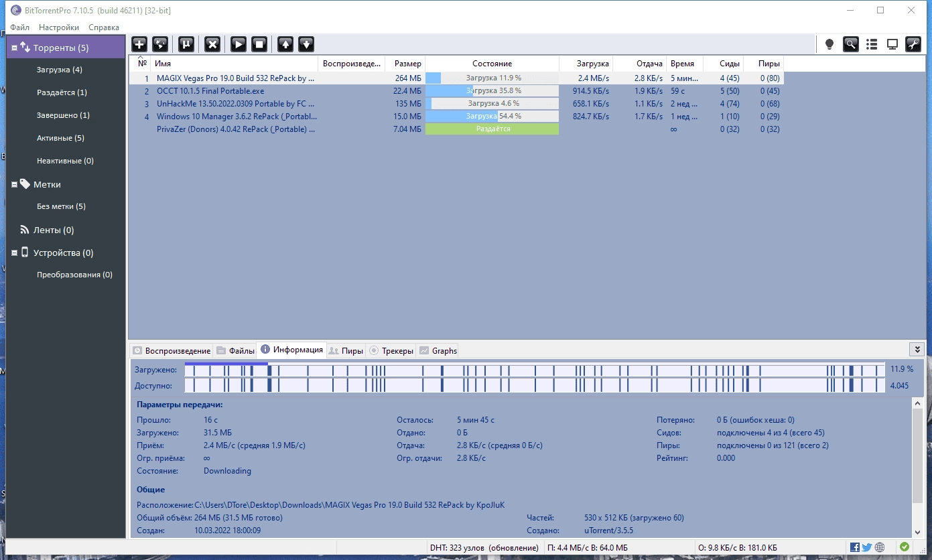Select the UnHackMe 13.50.2022.0309 Portable torrent
932x560 pixels.
[x=456, y=104]
